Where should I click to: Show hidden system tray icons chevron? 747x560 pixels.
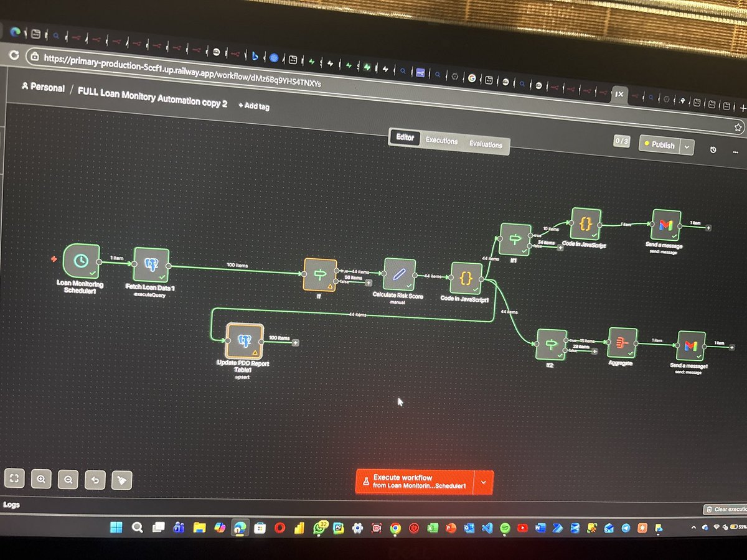tap(694, 528)
